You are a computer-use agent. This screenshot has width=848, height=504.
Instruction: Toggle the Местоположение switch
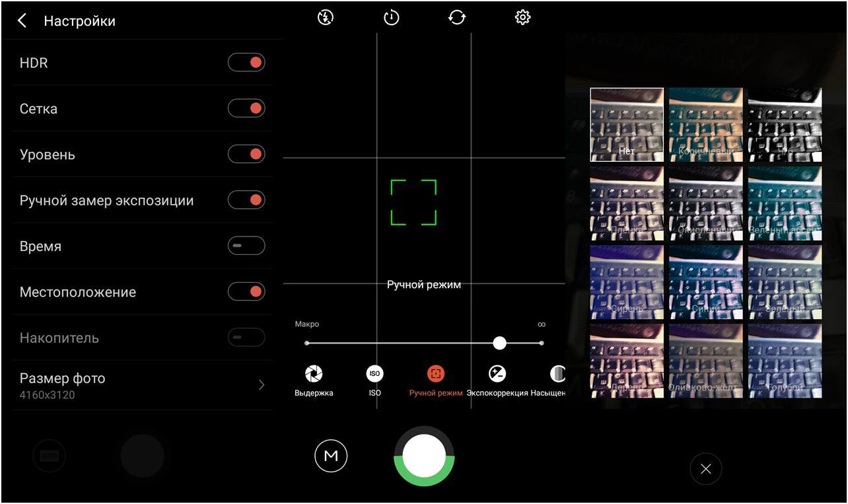coord(246,291)
